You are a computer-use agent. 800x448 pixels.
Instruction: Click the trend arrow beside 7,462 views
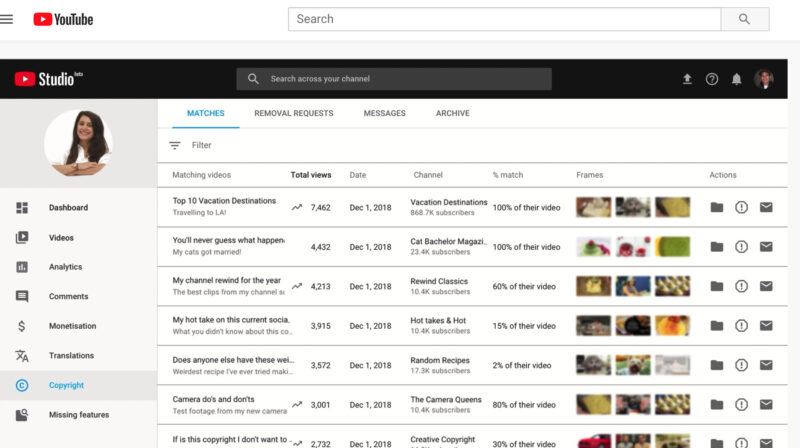[x=297, y=208]
